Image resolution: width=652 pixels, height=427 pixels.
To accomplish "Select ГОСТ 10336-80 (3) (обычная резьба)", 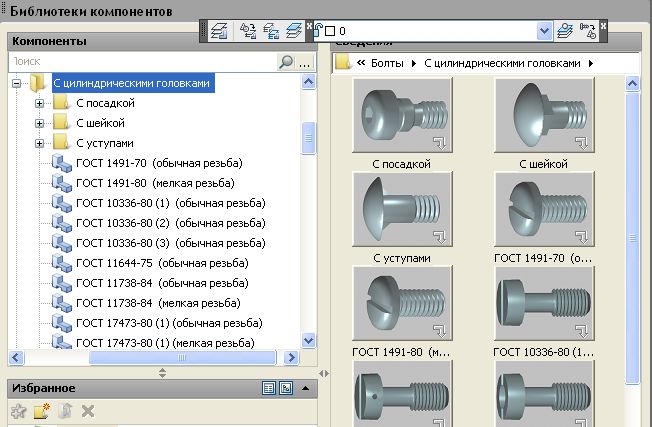I will tap(170, 243).
